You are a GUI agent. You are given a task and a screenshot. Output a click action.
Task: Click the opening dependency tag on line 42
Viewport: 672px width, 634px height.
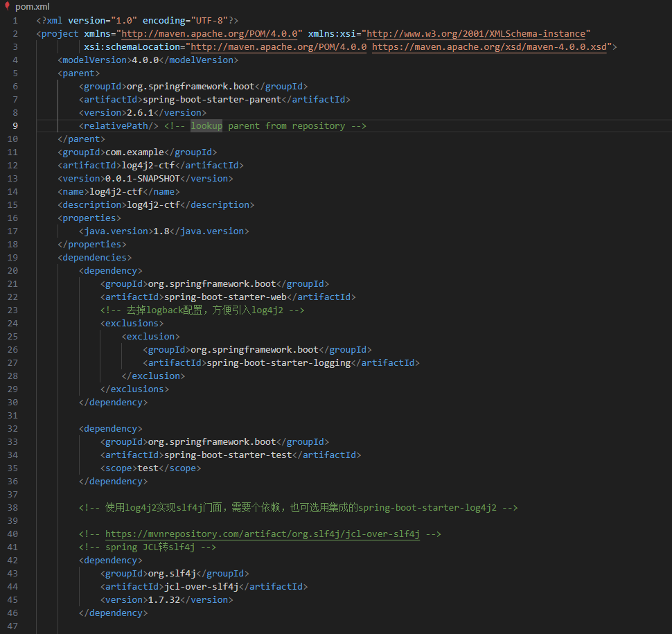pos(111,561)
